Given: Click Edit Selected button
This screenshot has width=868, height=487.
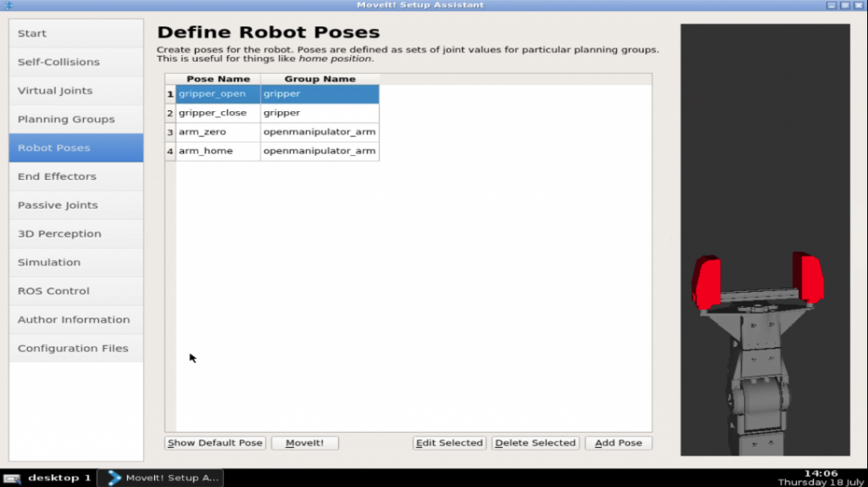Looking at the screenshot, I should pyautogui.click(x=449, y=443).
